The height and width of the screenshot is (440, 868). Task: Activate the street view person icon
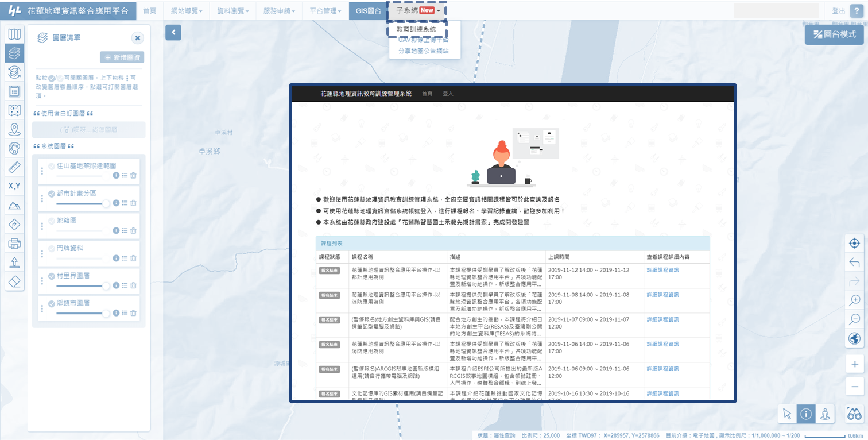coord(825,414)
